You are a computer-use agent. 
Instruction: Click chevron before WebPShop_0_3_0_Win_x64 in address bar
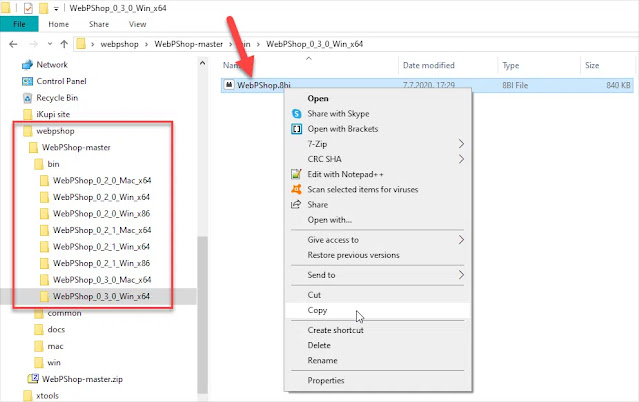(258, 44)
